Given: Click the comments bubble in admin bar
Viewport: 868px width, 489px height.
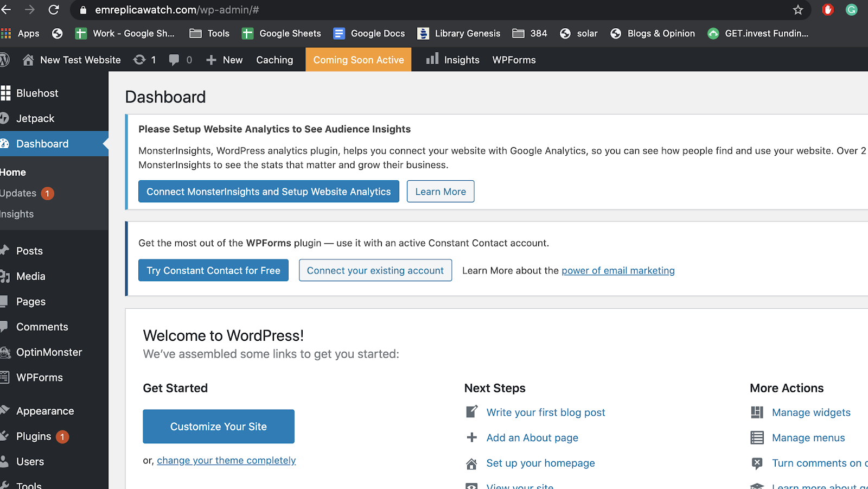Looking at the screenshot, I should coord(174,60).
